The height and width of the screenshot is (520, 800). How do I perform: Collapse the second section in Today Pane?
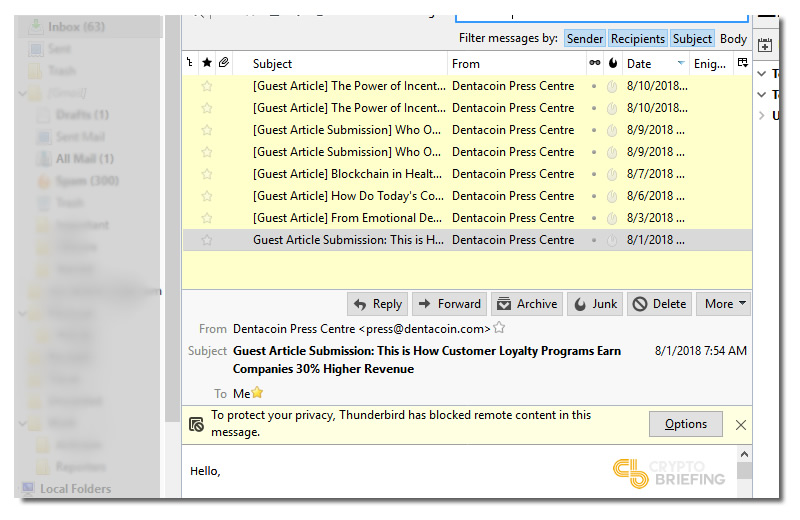[762, 94]
